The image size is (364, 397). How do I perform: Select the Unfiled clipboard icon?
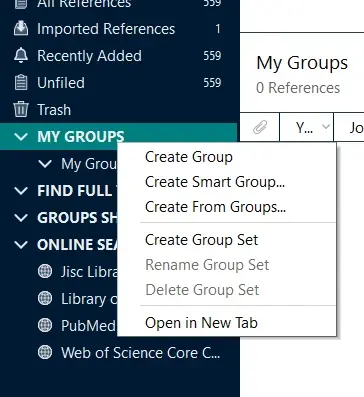click(x=21, y=83)
